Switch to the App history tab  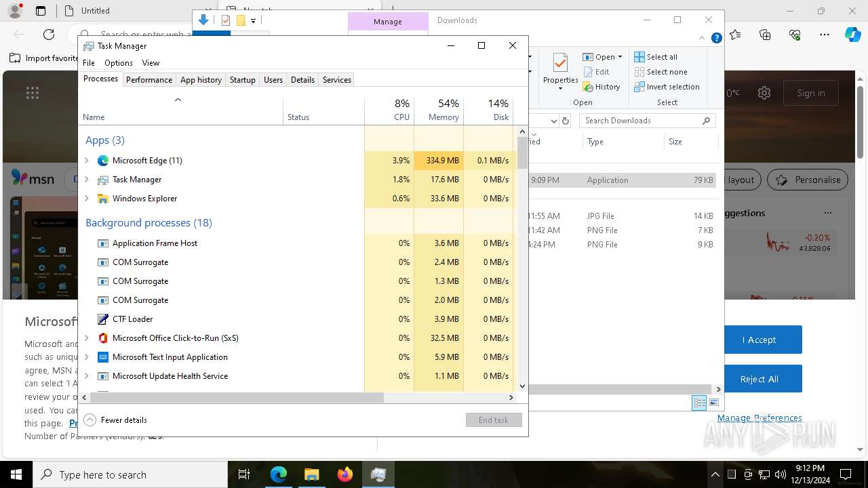201,80
